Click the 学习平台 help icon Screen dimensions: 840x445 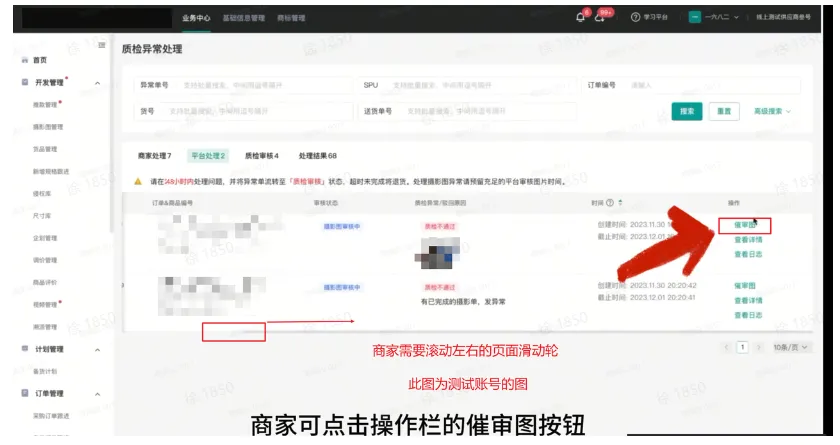click(635, 17)
